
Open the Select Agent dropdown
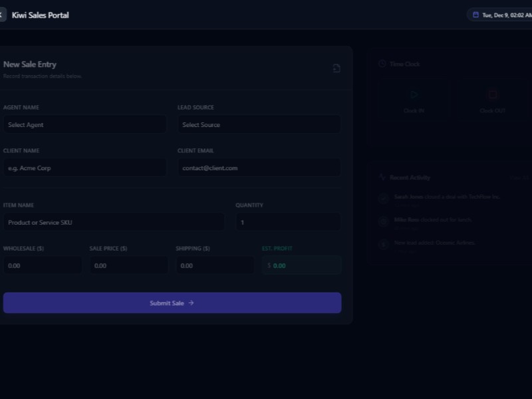tap(84, 124)
